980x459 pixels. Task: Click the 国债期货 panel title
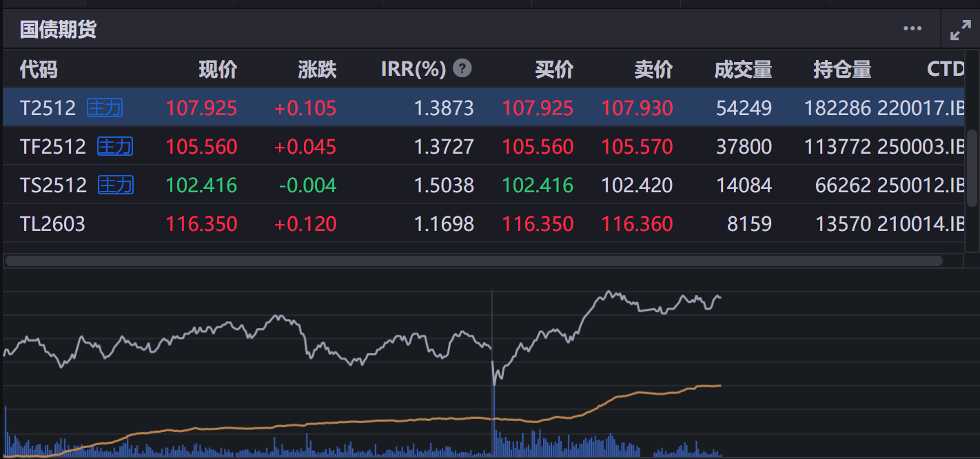[x=58, y=29]
